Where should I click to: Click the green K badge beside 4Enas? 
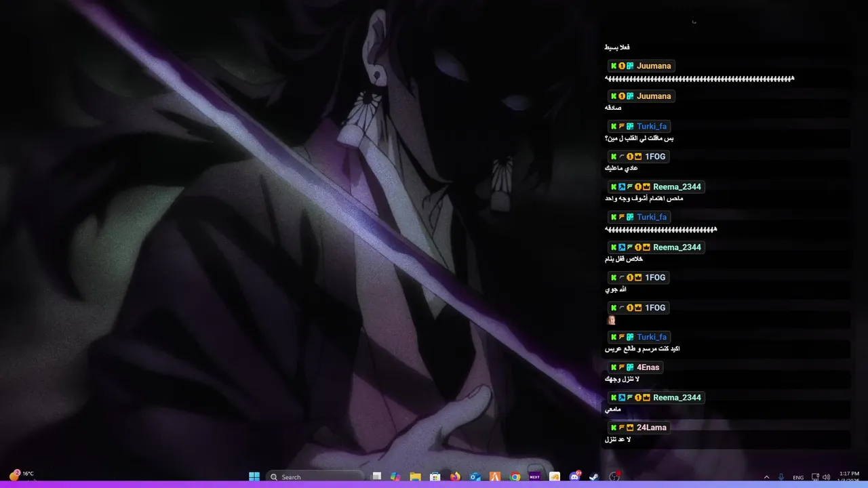coord(614,367)
